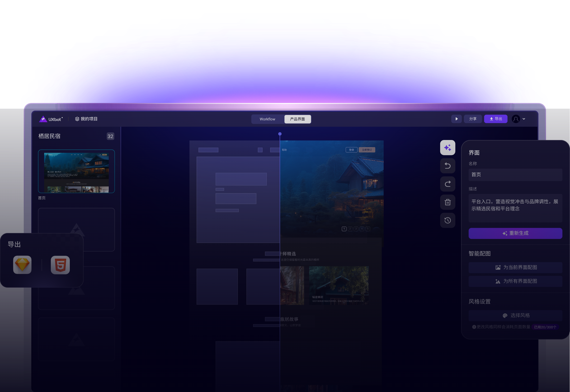The height and width of the screenshot is (392, 570).
Task: Select the 首页 page thumbnail
Action: click(x=76, y=171)
